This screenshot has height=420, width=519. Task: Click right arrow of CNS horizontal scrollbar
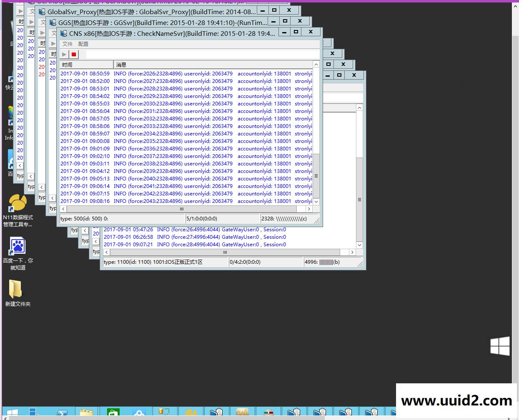(309, 209)
